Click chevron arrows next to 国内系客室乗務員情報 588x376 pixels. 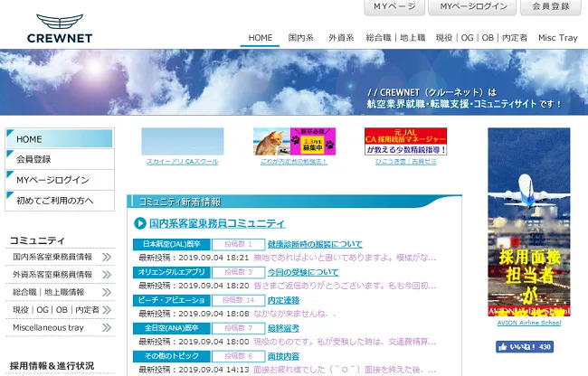tap(107, 257)
